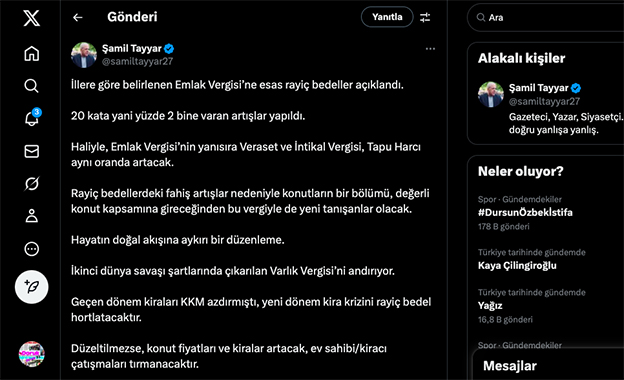Image resolution: width=624 pixels, height=380 pixels.
Task: Open the Yağız trending item
Action: 490,306
